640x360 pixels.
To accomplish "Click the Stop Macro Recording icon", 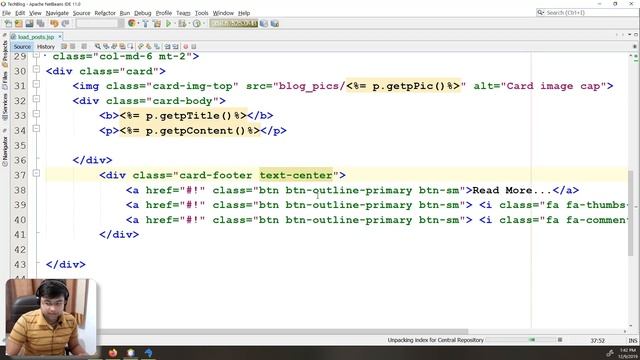I will pos(193,47).
